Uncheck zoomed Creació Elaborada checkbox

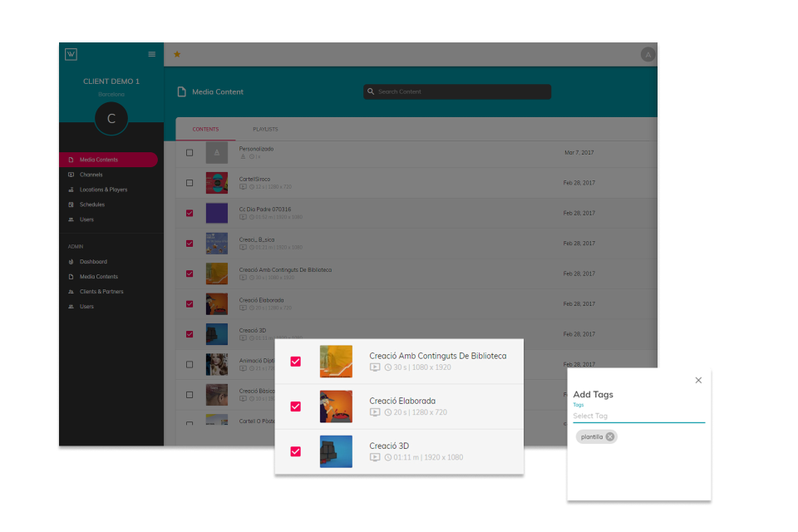(x=296, y=406)
